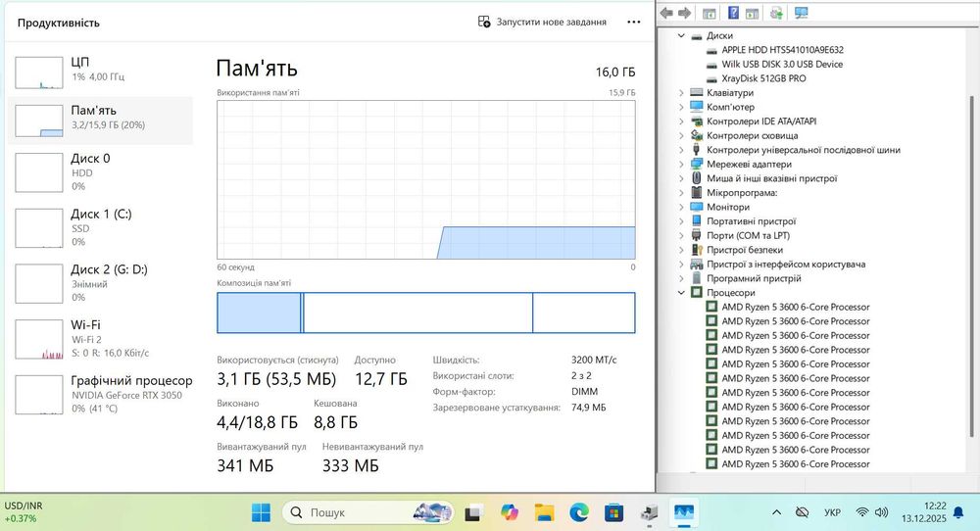Open the Windows Start menu
Viewport: 980px width, 531px height.
coord(262,512)
